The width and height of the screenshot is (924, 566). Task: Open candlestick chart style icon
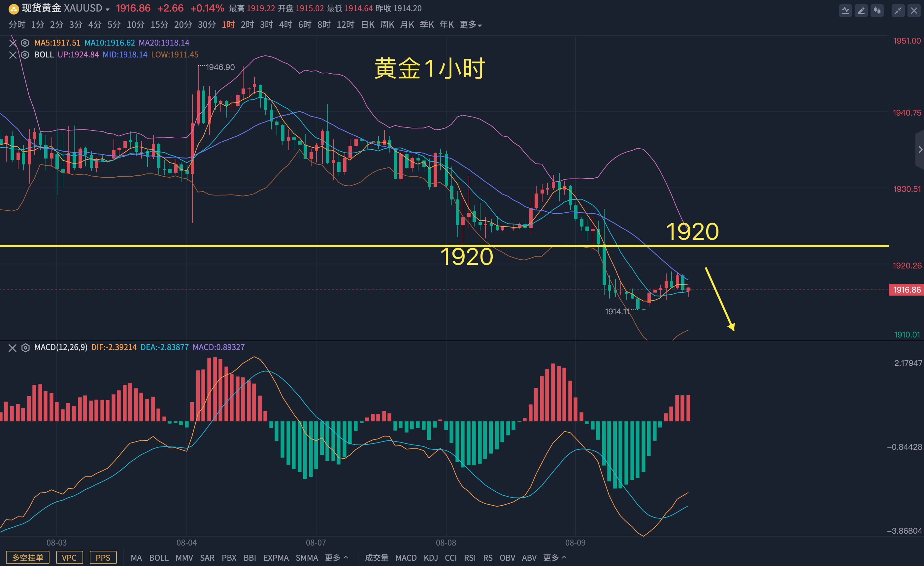tap(877, 11)
